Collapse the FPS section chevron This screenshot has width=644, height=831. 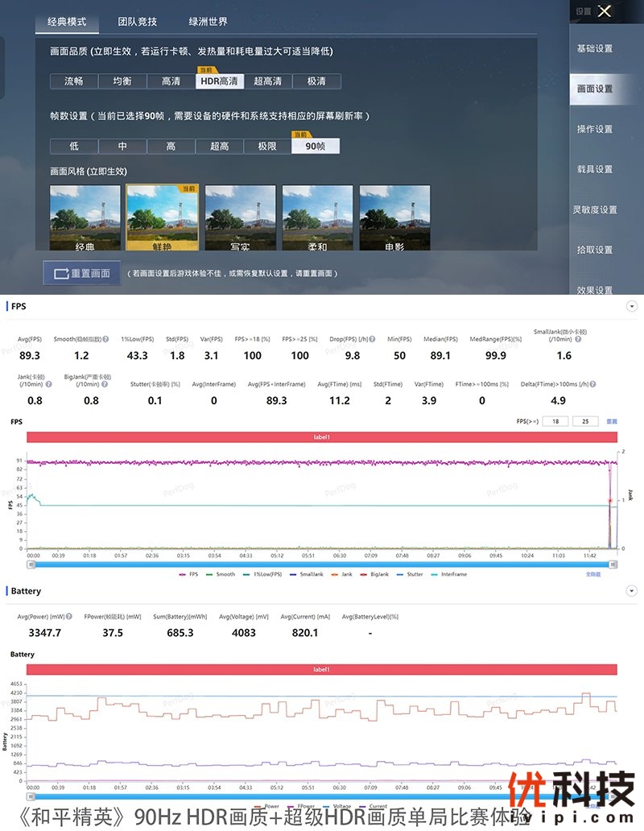tap(631, 307)
